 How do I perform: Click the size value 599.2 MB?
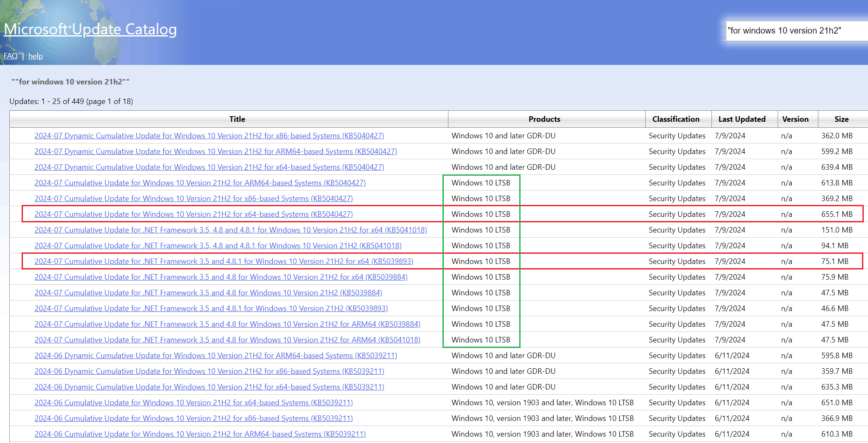837,151
